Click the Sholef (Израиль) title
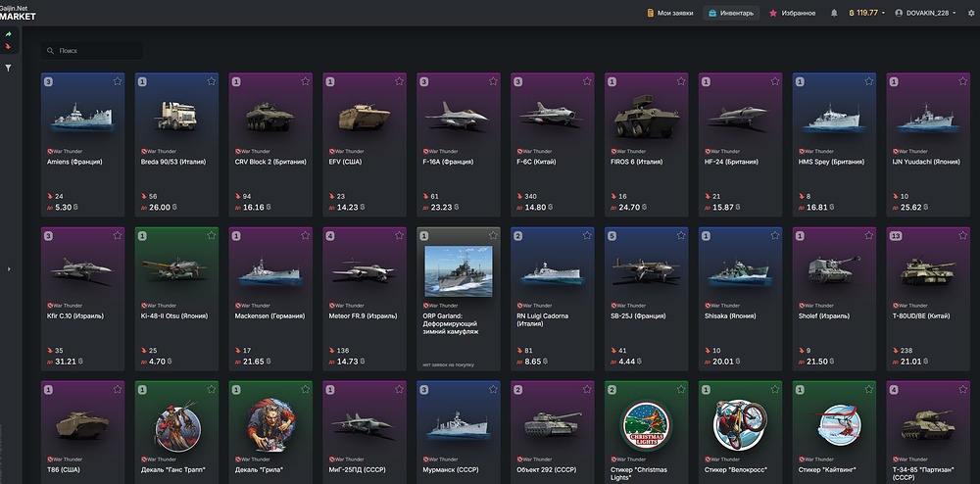 point(825,316)
